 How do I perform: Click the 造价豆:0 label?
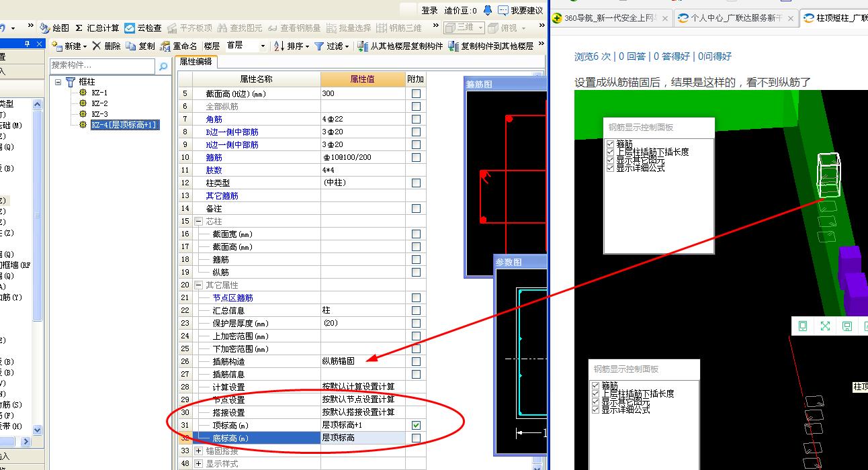pos(460,10)
